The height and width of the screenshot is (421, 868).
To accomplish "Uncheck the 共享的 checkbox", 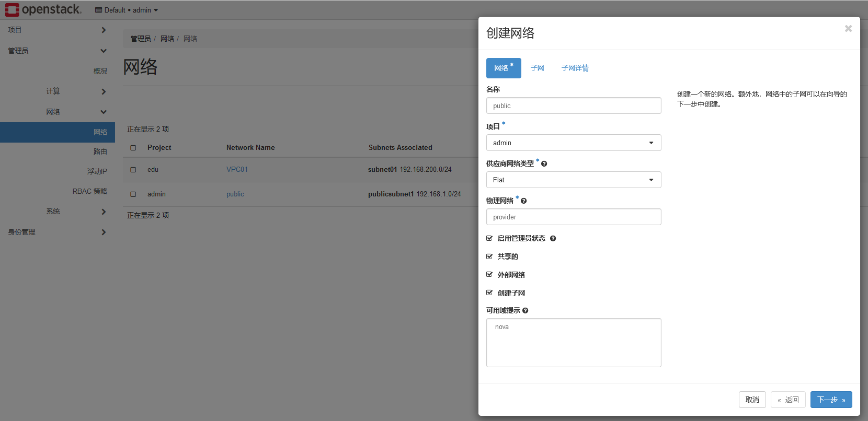I will pyautogui.click(x=489, y=256).
